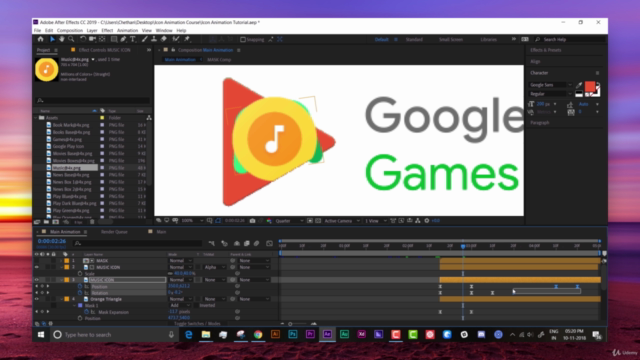Select the Pen tool
640x360 pixels.
[123, 39]
